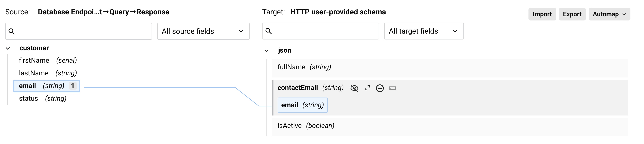This screenshot has width=644, height=144.
Task: Focus the source fields search box
Action: tap(82, 31)
